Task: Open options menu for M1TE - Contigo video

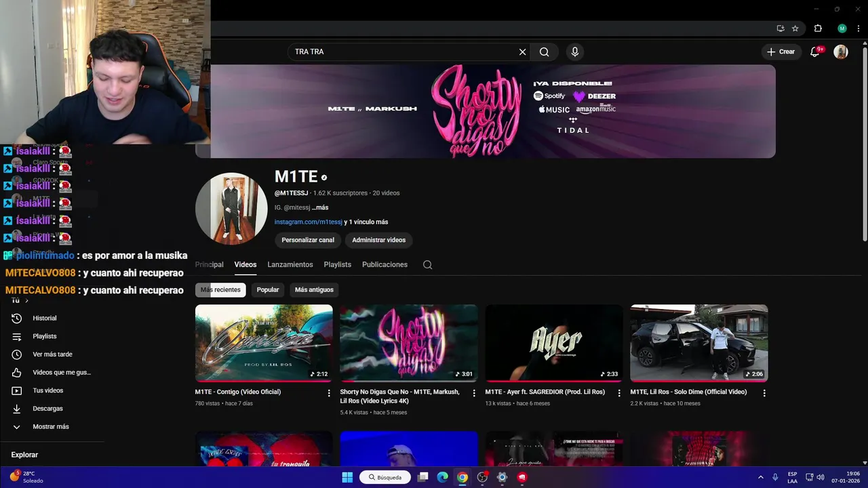Action: [329, 393]
